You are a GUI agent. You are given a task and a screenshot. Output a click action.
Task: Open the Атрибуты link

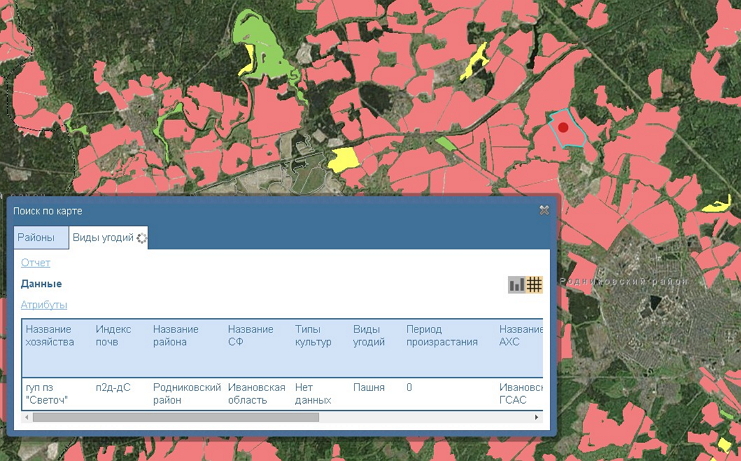pyautogui.click(x=44, y=305)
